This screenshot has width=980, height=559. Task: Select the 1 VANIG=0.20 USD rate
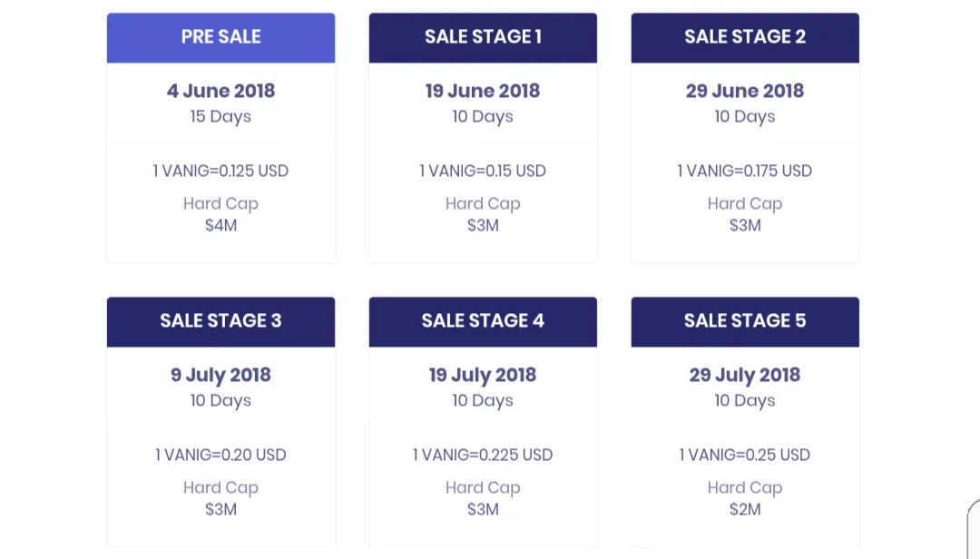click(220, 455)
